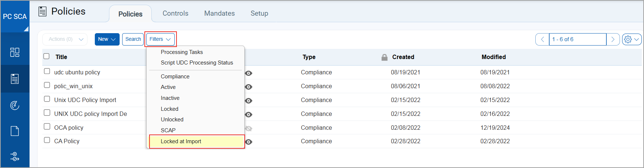Tick the select-all checkbox beside Title
The width and height of the screenshot is (644, 168).
[x=46, y=56]
